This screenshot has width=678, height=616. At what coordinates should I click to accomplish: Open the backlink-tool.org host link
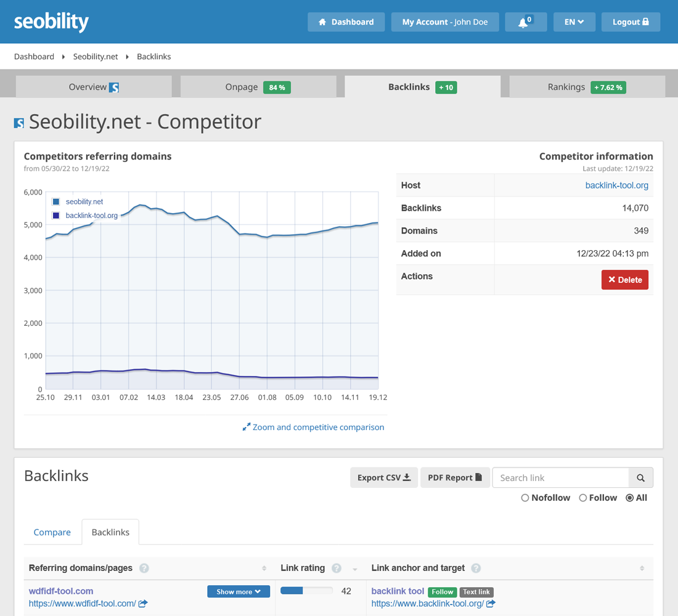point(617,185)
